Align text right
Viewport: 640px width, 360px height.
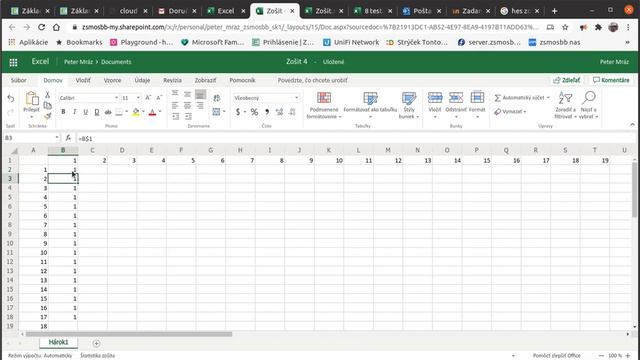click(x=200, y=106)
